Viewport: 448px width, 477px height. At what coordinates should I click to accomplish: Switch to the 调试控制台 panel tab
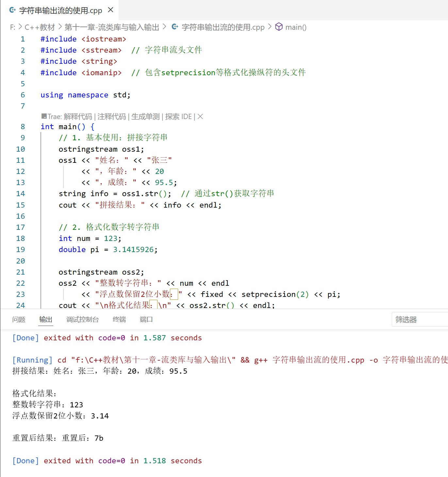(x=82, y=319)
